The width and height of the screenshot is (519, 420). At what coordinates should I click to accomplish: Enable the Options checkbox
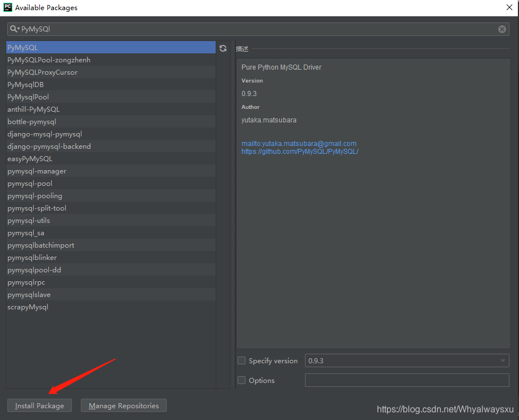242,380
